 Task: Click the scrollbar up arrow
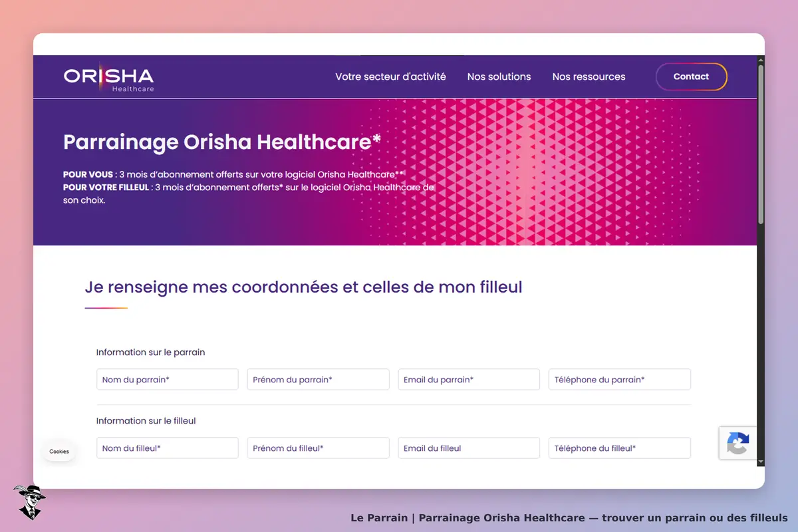pyautogui.click(x=761, y=60)
